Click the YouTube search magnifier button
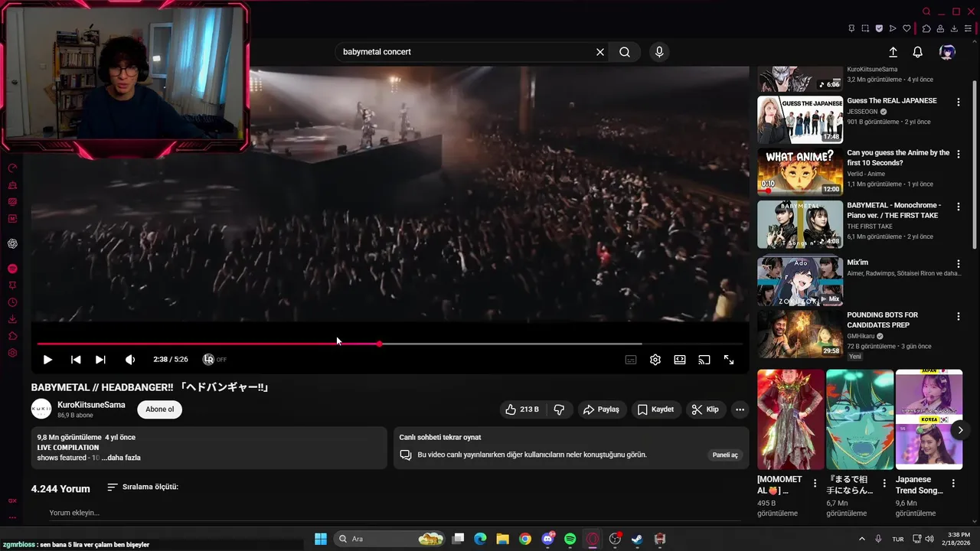This screenshot has height=551, width=980. click(x=625, y=52)
